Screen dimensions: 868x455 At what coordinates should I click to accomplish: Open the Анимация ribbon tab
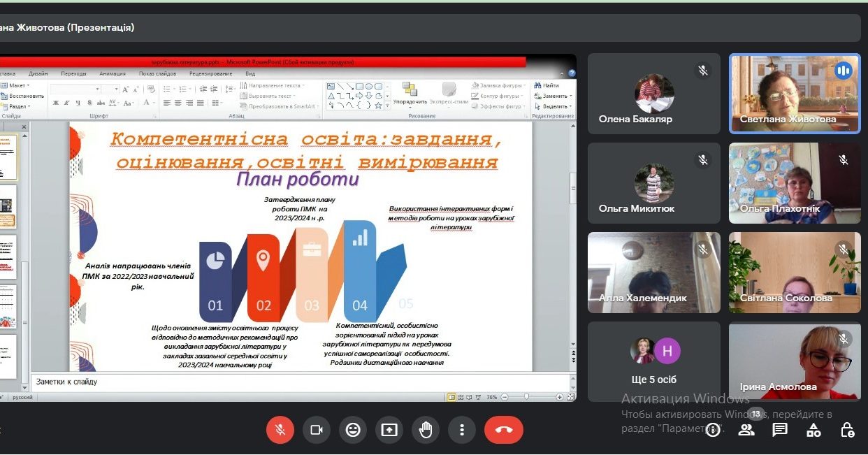click(113, 73)
